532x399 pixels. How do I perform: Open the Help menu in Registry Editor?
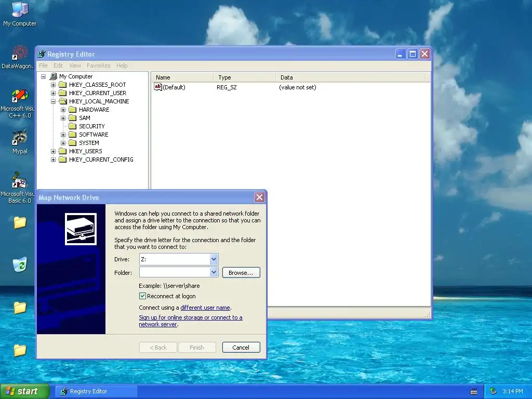point(122,65)
